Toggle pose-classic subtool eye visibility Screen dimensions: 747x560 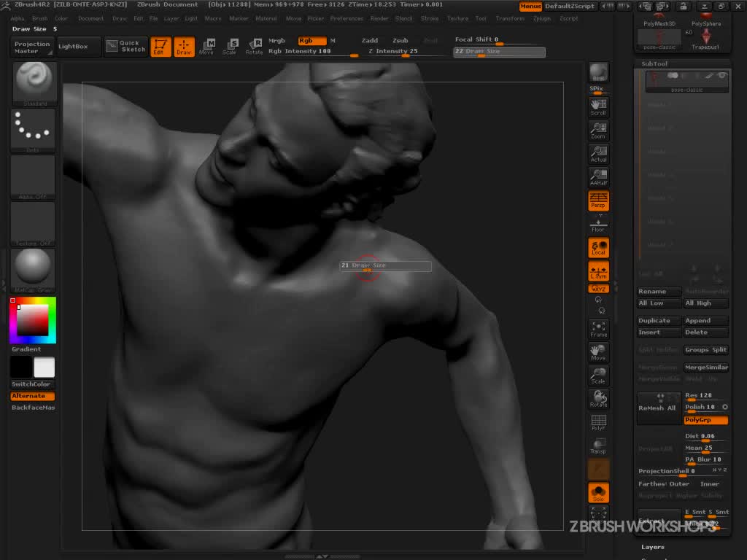tap(722, 76)
